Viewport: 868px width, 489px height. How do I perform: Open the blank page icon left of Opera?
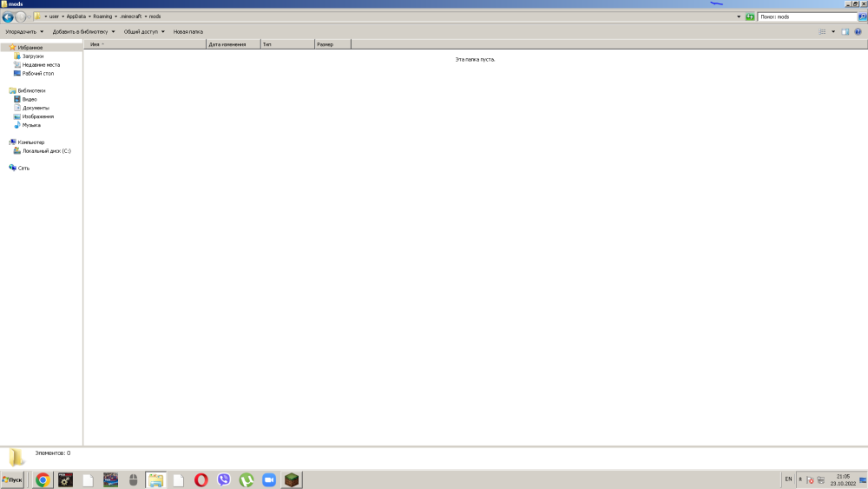[x=178, y=479]
